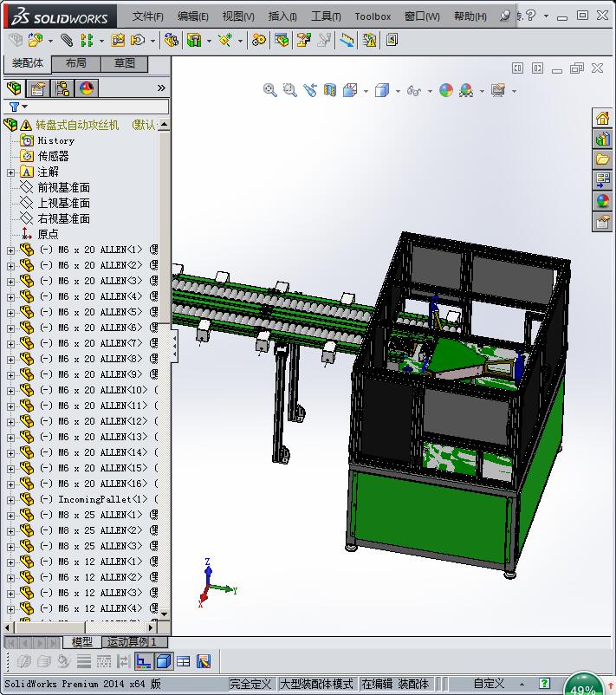The height and width of the screenshot is (695, 616).
Task: Select the Move Component tool
Action: point(138,41)
